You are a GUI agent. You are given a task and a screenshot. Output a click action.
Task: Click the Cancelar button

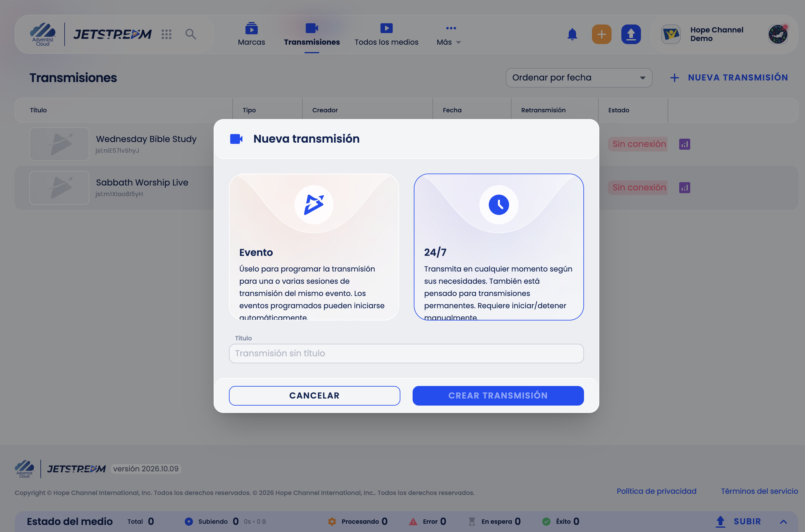coord(314,395)
